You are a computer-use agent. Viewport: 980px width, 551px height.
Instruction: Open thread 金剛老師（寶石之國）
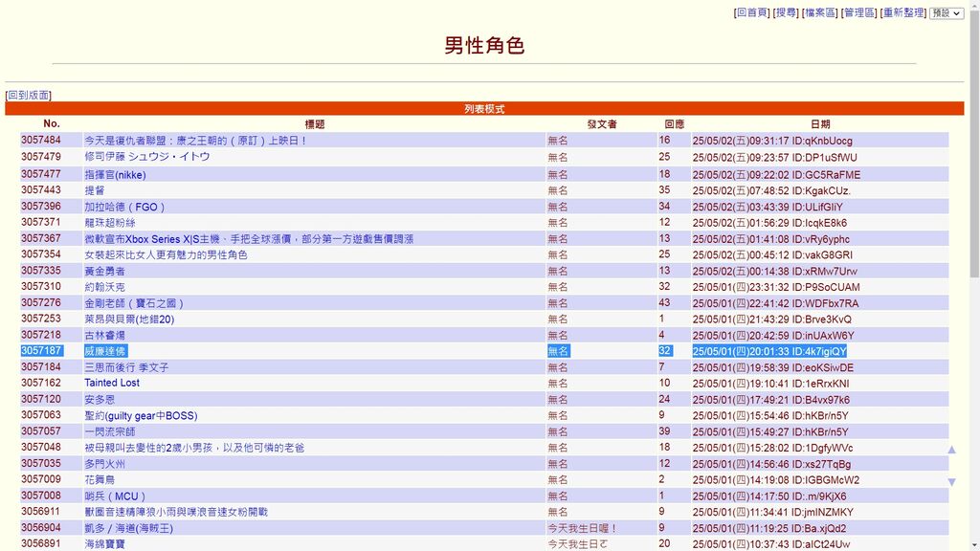134,303
